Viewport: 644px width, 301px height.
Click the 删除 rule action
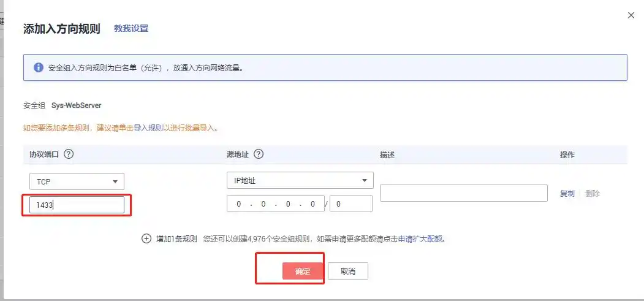tap(593, 193)
